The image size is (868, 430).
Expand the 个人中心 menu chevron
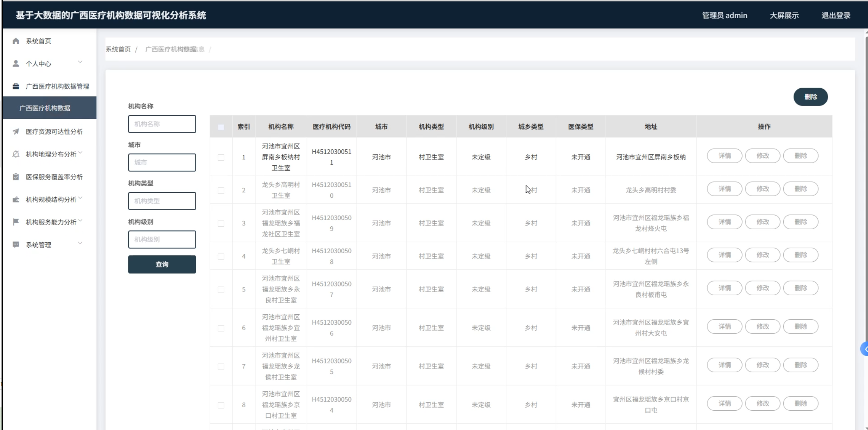click(x=80, y=62)
